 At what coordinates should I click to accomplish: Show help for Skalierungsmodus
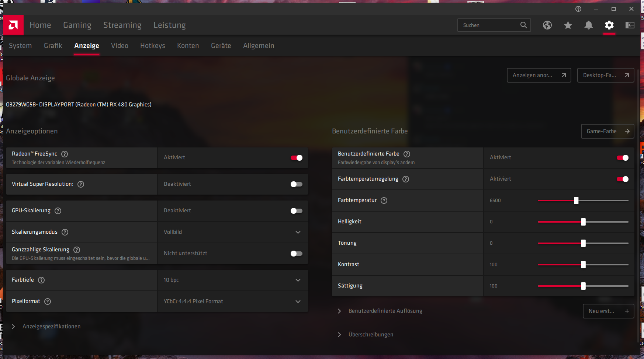tap(65, 232)
